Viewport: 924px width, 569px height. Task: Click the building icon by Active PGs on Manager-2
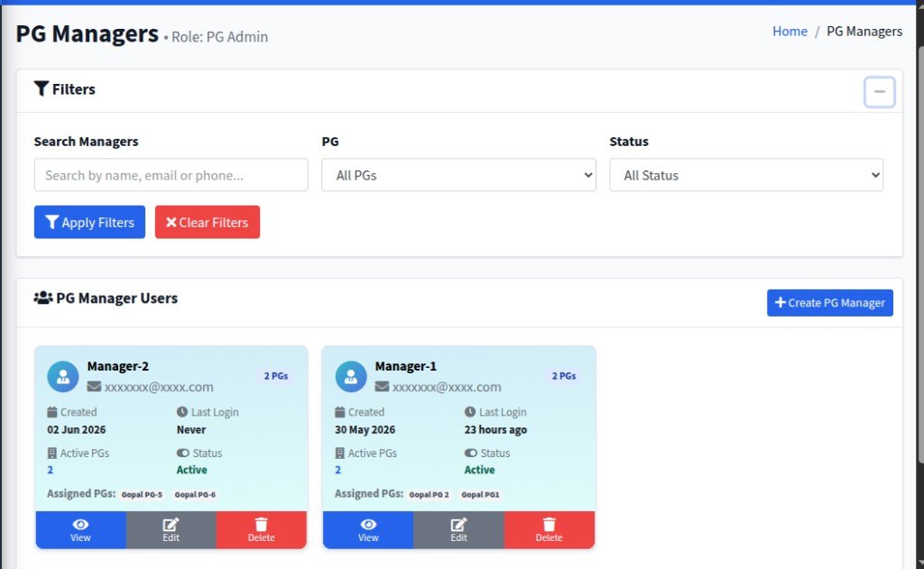51,453
